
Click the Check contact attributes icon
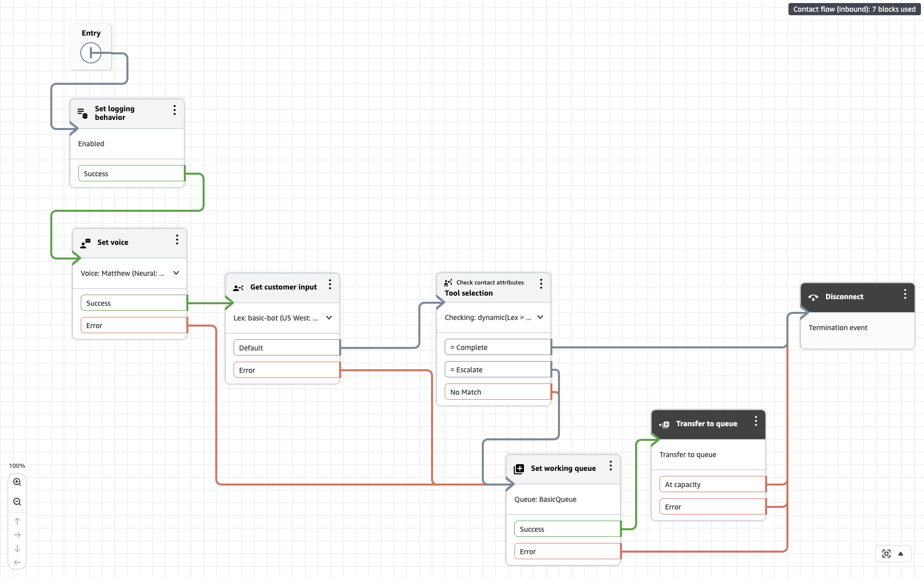coord(448,282)
